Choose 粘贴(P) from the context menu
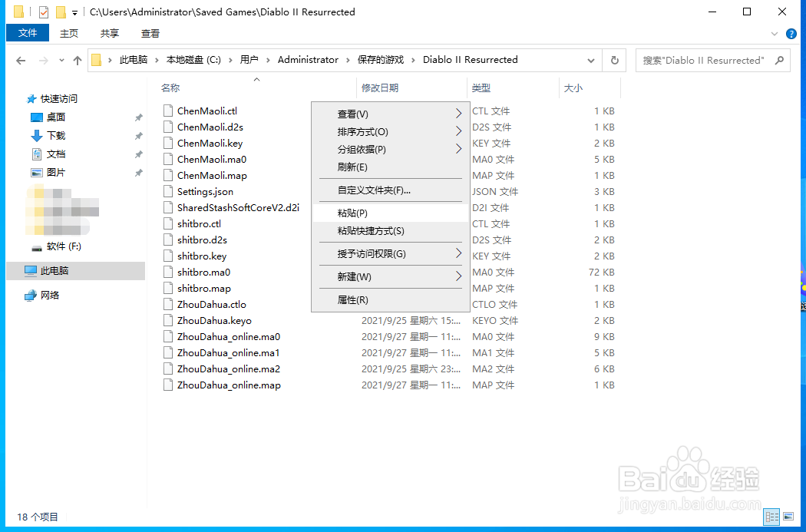 (x=390, y=213)
